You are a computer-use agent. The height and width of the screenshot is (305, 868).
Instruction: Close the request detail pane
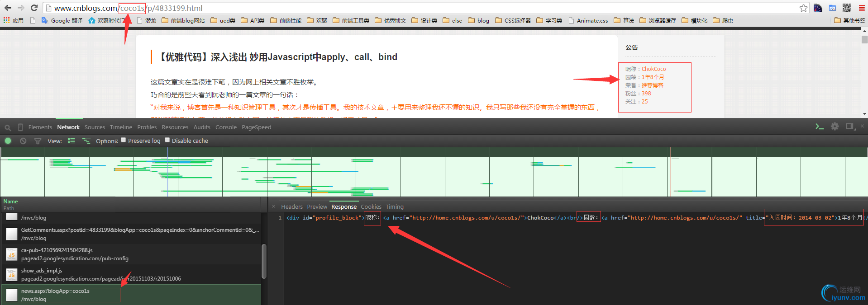click(273, 206)
